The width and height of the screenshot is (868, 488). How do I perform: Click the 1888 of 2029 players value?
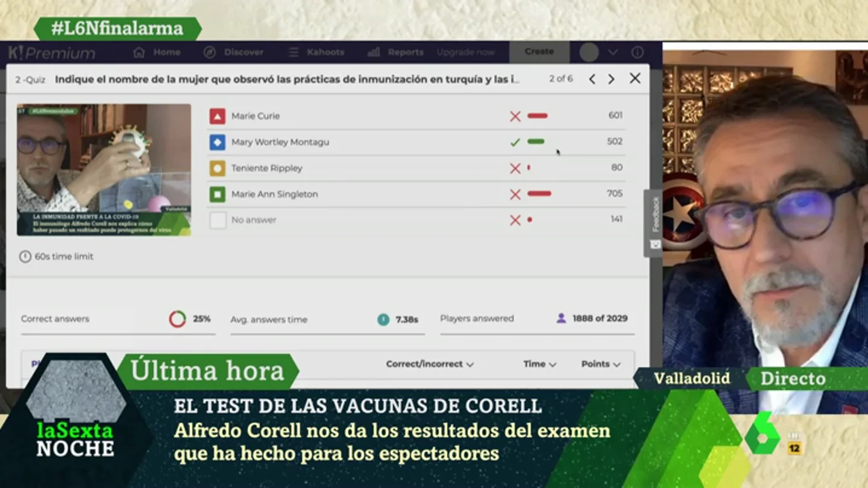click(600, 318)
